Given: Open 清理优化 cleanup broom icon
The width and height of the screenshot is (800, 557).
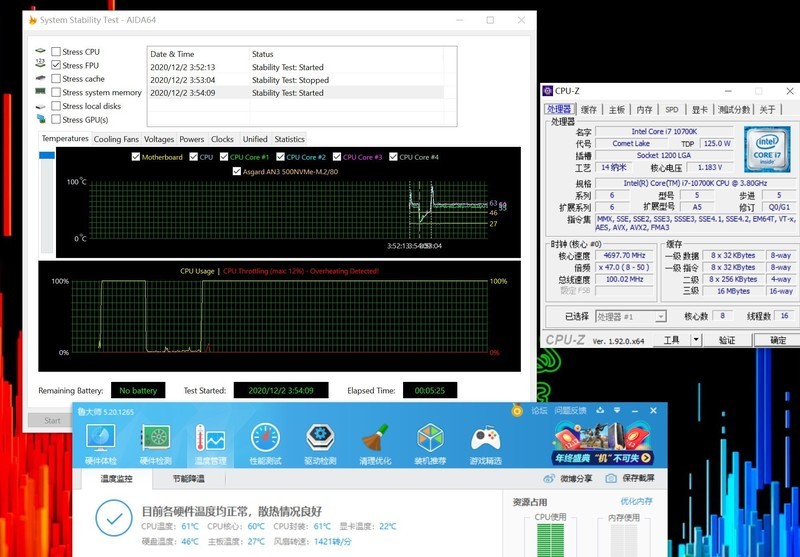Looking at the screenshot, I should 375,444.
